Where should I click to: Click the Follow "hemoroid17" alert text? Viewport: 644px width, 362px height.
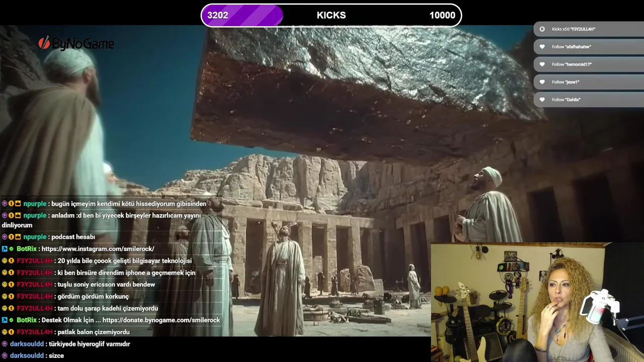[572, 64]
